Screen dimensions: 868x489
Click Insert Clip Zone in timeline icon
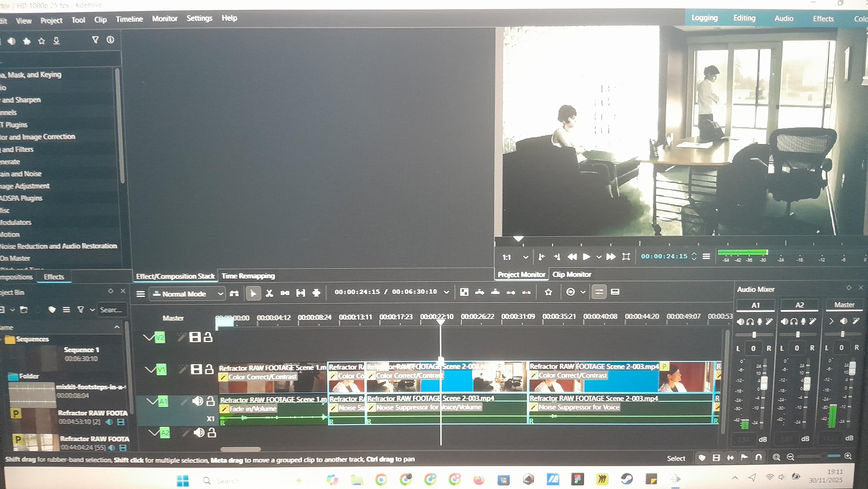click(x=479, y=292)
